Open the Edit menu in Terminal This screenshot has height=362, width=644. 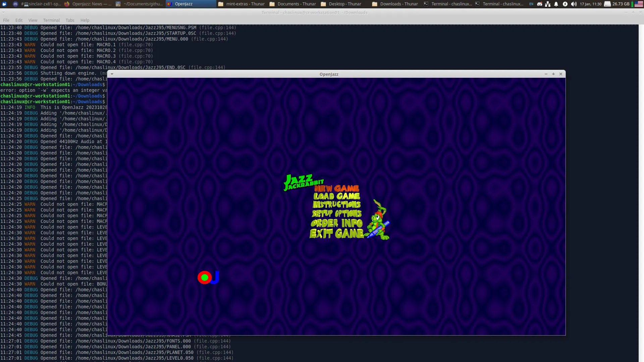click(x=19, y=20)
